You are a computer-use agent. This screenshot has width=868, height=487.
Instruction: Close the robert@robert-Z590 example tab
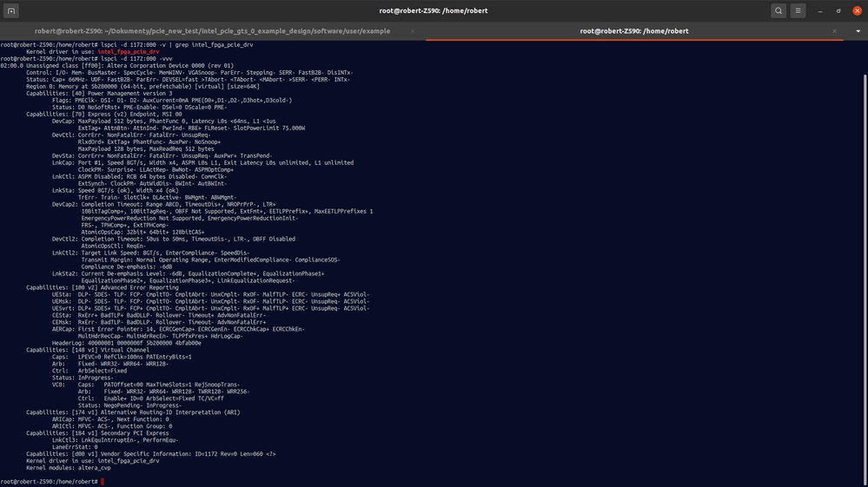pos(413,31)
